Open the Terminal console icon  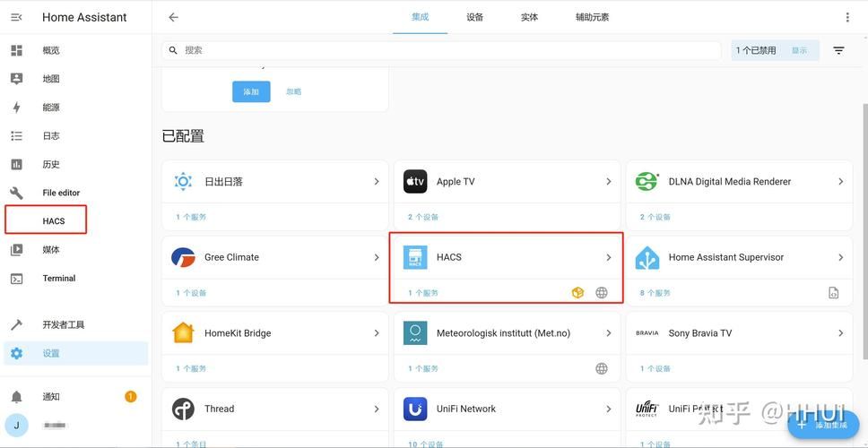[x=17, y=279]
